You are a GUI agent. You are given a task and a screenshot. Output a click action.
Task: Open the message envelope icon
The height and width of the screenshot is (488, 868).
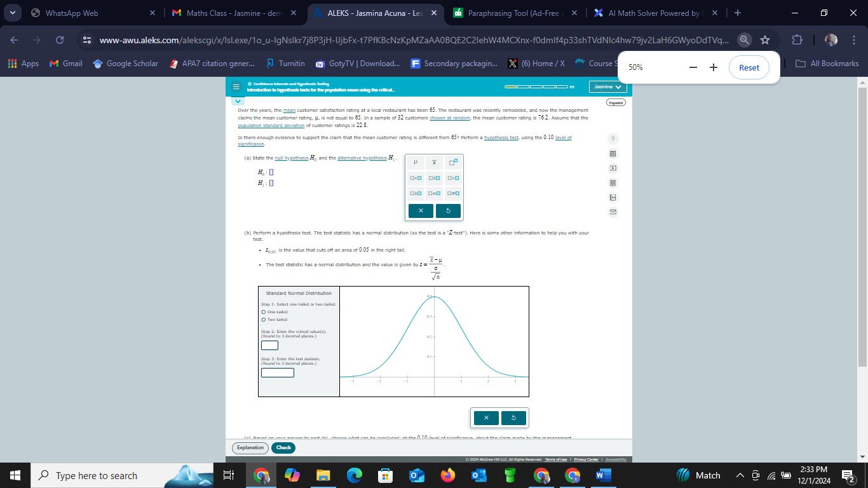(x=613, y=212)
